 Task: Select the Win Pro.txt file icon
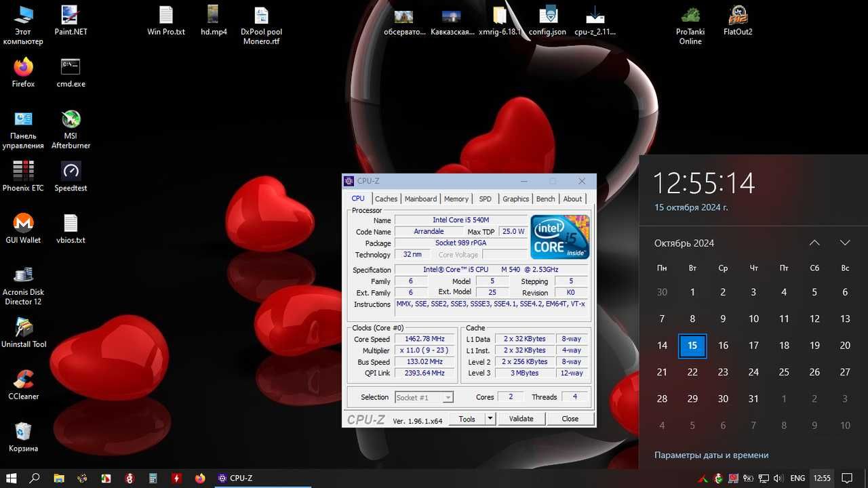166,20
